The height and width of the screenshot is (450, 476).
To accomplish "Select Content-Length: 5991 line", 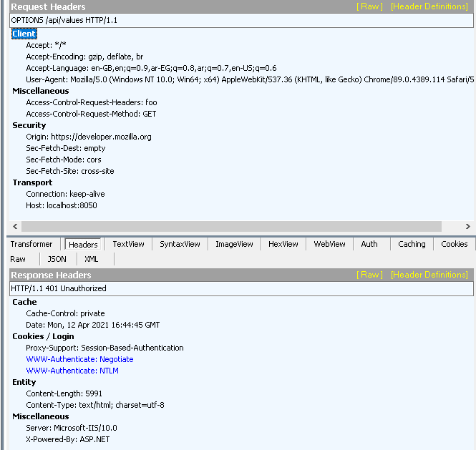I will (x=64, y=393).
